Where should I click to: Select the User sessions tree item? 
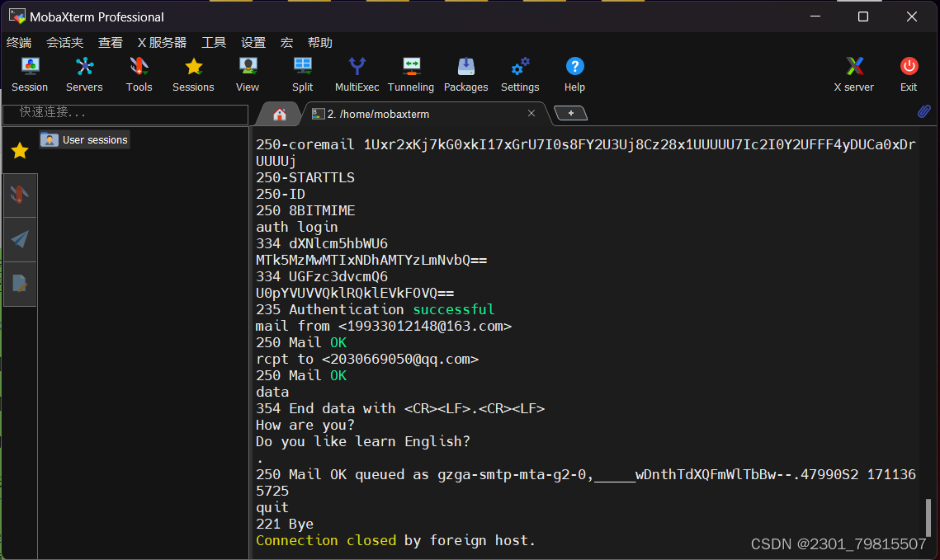[84, 139]
